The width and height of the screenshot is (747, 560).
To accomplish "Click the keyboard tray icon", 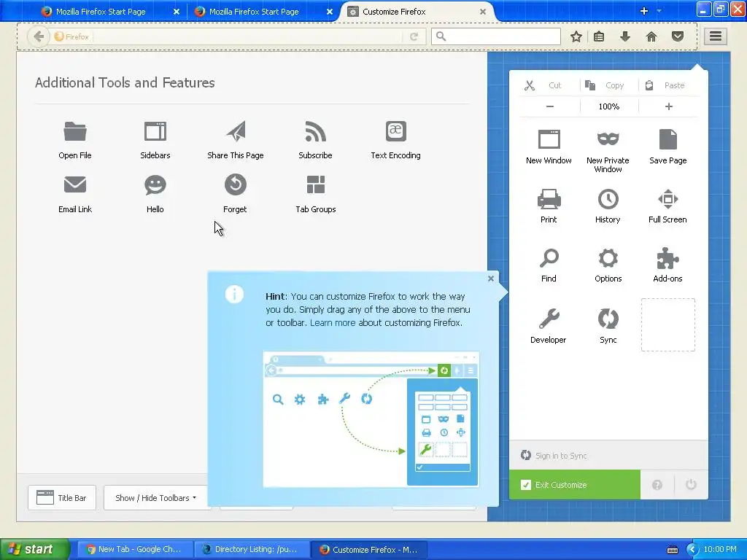I will coord(673,550).
